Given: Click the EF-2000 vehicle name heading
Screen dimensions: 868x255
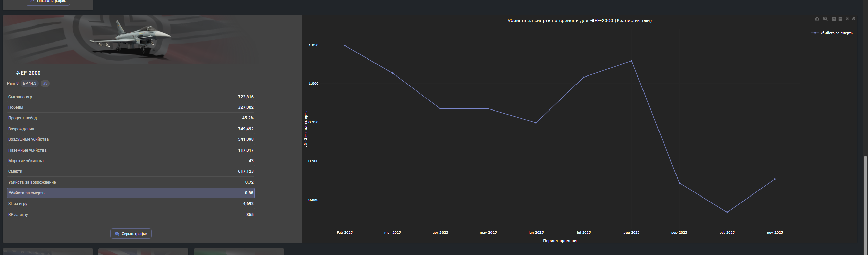Looking at the screenshot, I should [x=29, y=73].
